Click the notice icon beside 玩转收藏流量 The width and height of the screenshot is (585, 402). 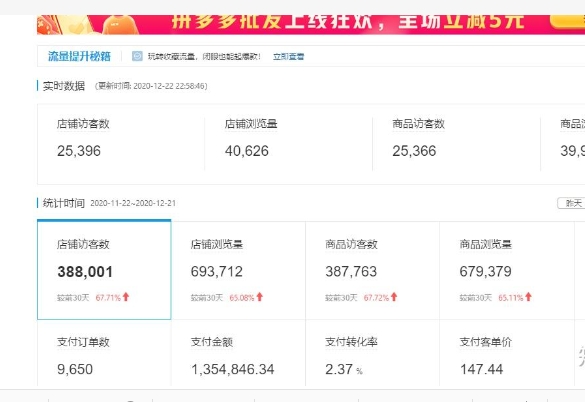pos(137,56)
